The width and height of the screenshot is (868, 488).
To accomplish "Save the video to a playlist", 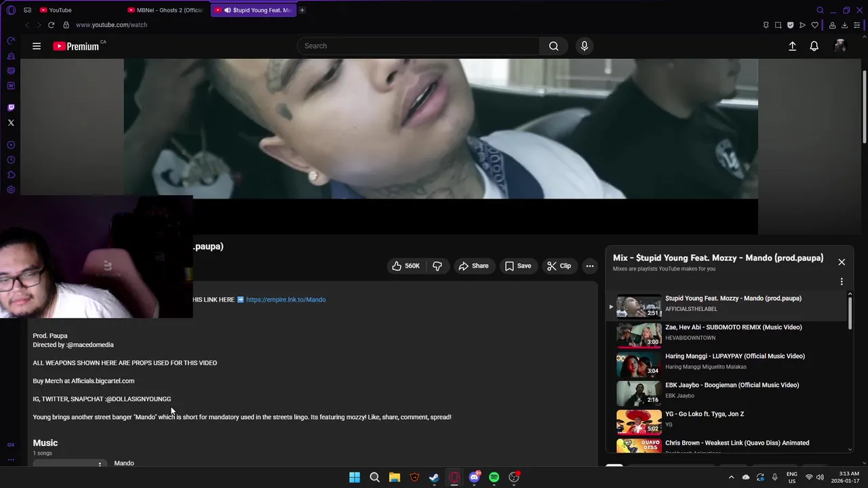I will (517, 266).
